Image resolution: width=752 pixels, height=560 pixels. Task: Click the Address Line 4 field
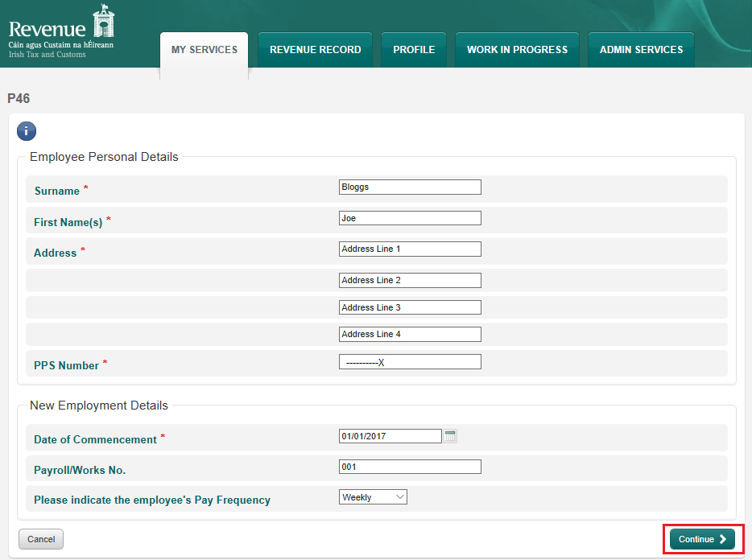(410, 334)
